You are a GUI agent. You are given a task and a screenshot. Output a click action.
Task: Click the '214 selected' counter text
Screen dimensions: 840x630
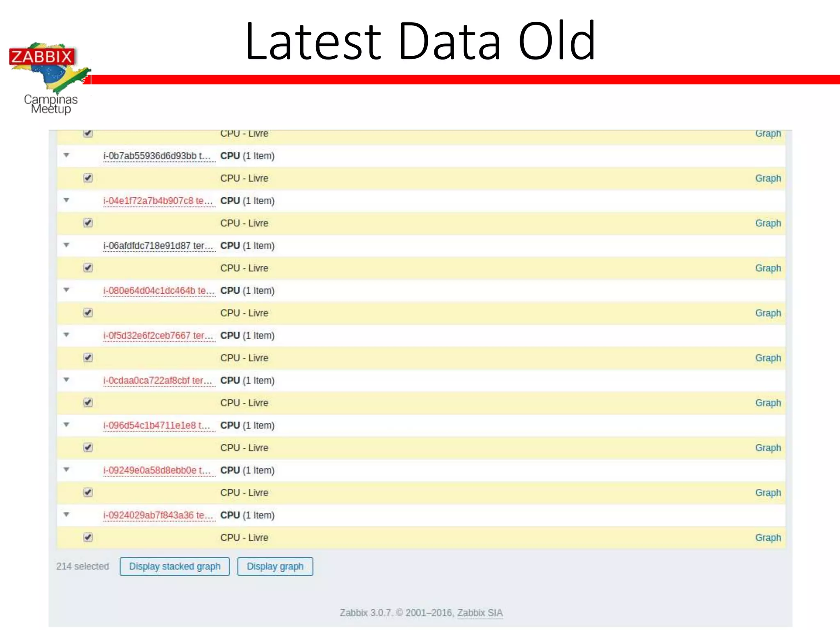tap(82, 566)
